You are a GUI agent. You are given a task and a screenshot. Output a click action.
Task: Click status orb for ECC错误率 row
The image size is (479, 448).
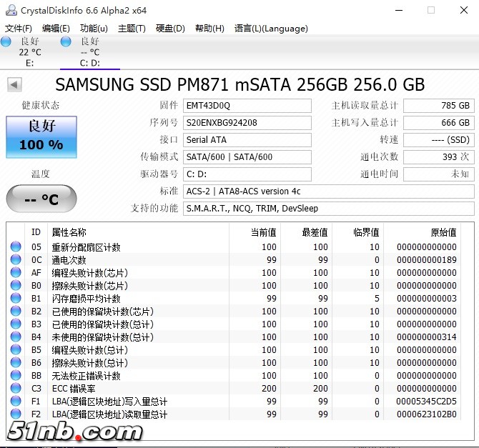(x=16, y=389)
